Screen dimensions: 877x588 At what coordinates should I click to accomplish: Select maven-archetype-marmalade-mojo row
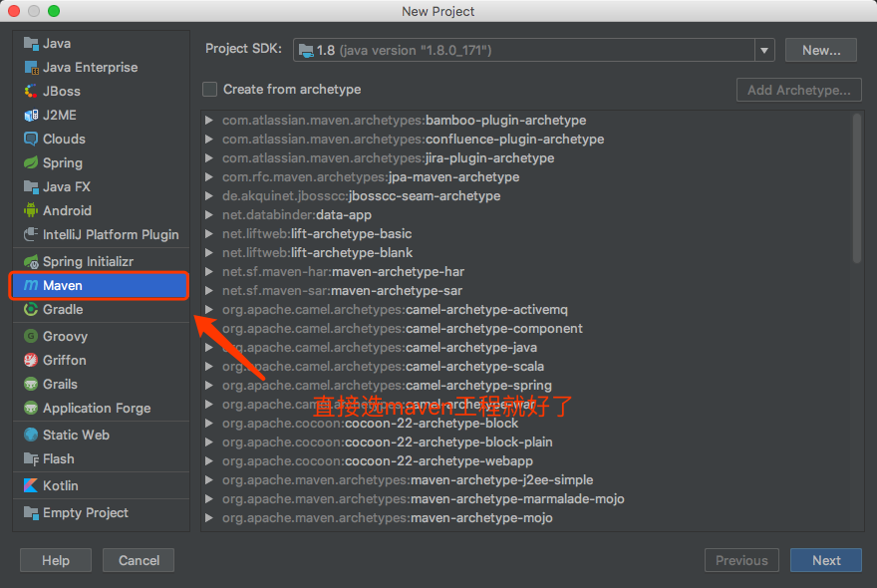coord(528,499)
